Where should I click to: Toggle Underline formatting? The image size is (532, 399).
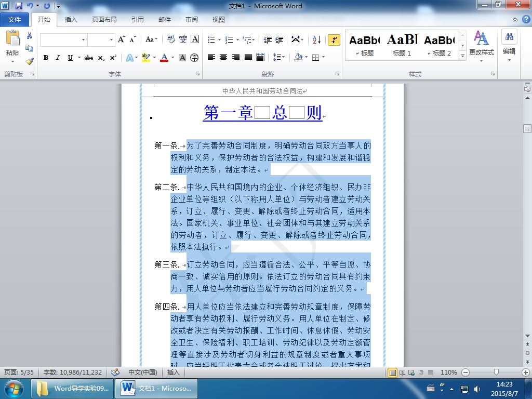click(x=70, y=58)
